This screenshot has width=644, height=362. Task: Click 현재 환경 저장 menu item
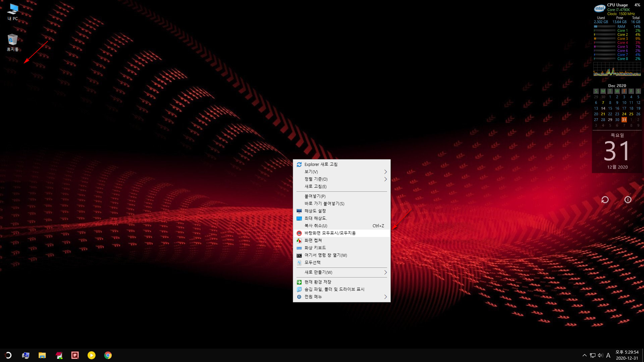[x=342, y=282]
